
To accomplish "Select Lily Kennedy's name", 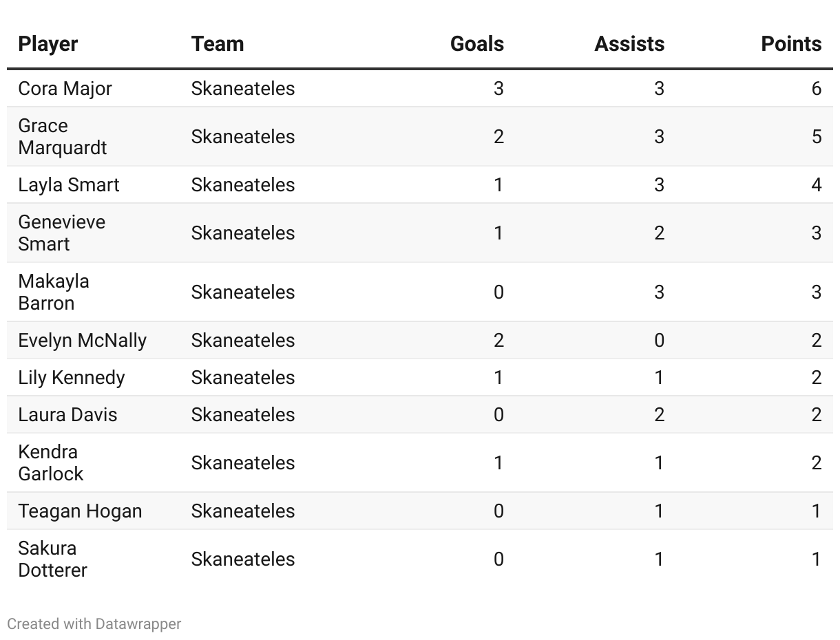I will tap(72, 378).
